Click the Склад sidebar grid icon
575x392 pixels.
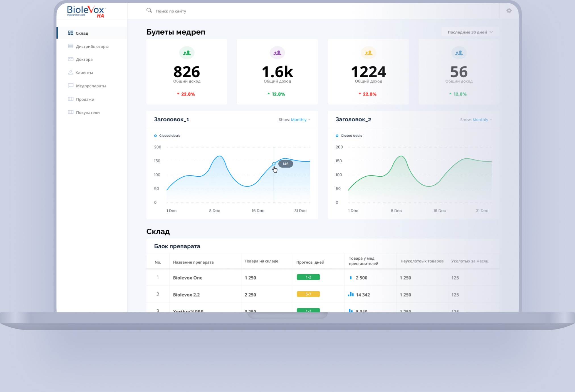click(70, 33)
